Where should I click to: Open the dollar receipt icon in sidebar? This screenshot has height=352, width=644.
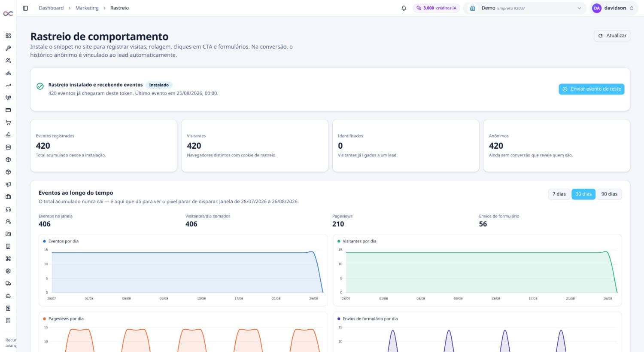click(8, 308)
